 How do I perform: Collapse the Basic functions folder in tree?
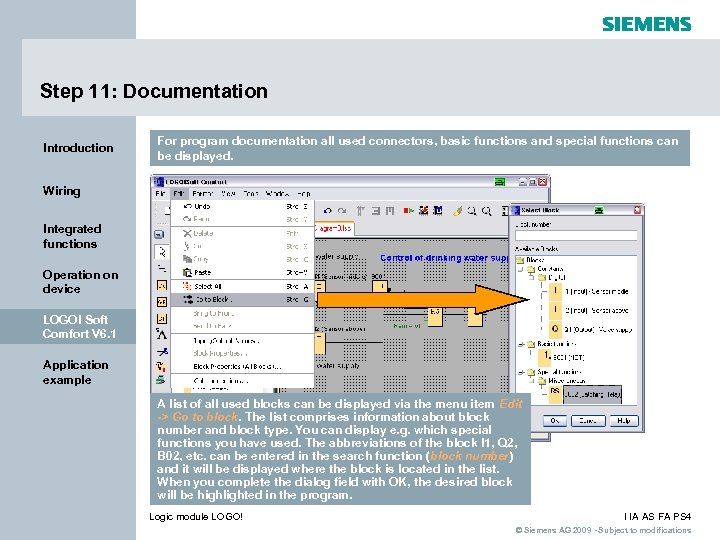[521, 344]
